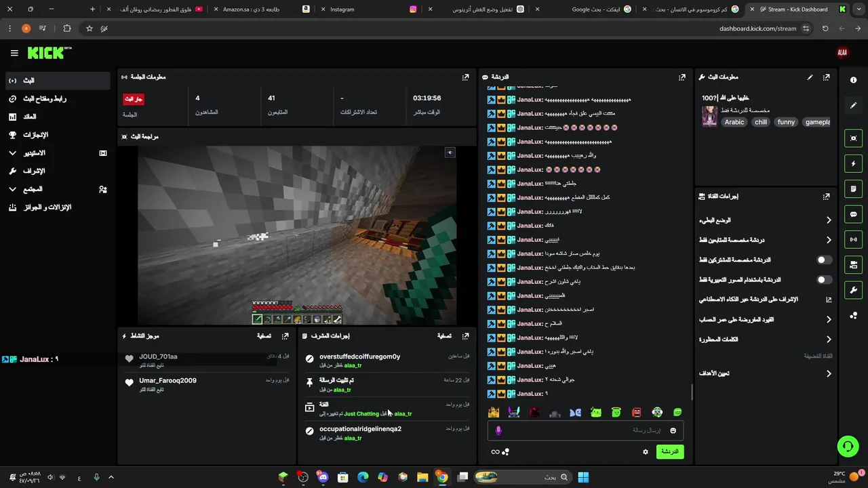This screenshot has width=868, height=488.
Task: Click the microphone icon in chat input
Action: click(498, 430)
